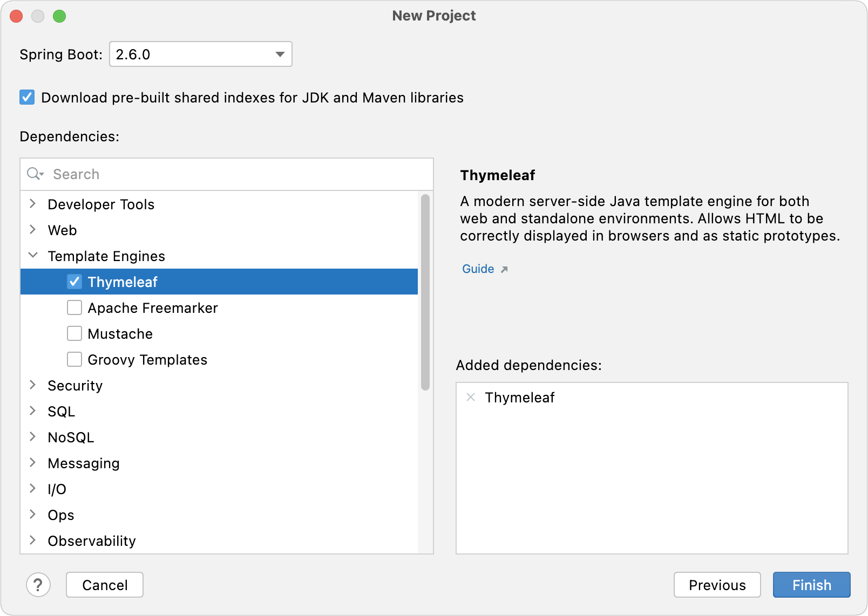868x616 pixels.
Task: Click the dependencies list scrollbar
Action: (425, 292)
